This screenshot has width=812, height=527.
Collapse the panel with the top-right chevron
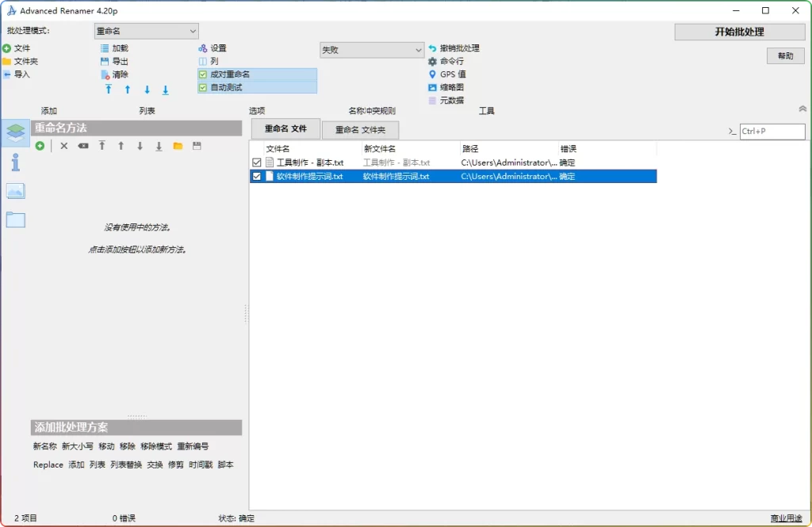click(802, 110)
